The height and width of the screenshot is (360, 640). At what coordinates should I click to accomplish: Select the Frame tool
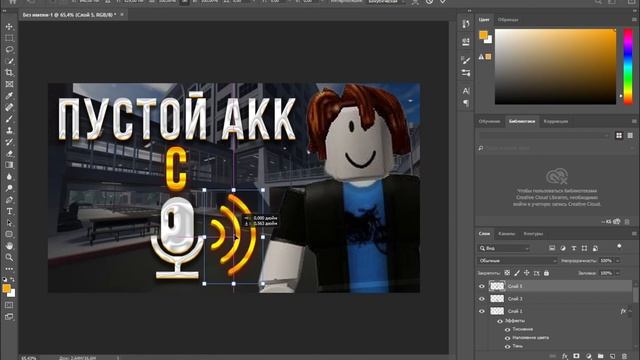pos(9,84)
